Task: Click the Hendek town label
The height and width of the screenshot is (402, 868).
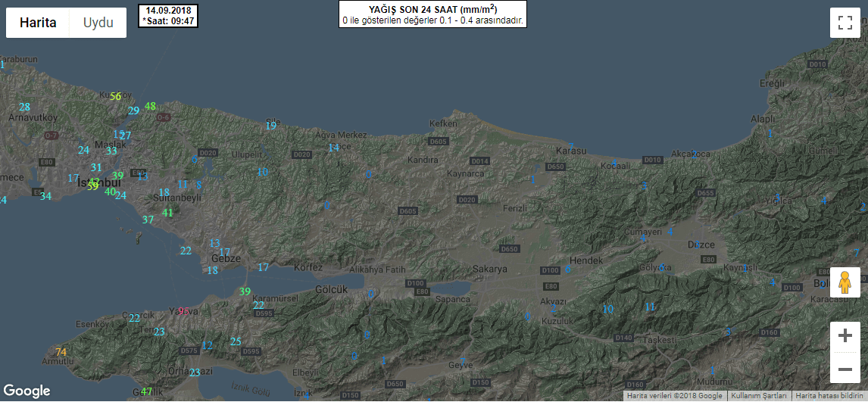Action: pos(585,260)
